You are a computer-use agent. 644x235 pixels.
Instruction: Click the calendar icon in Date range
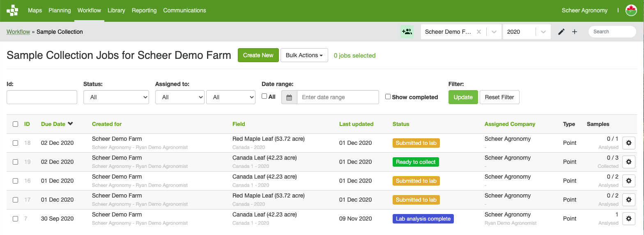coord(289,98)
